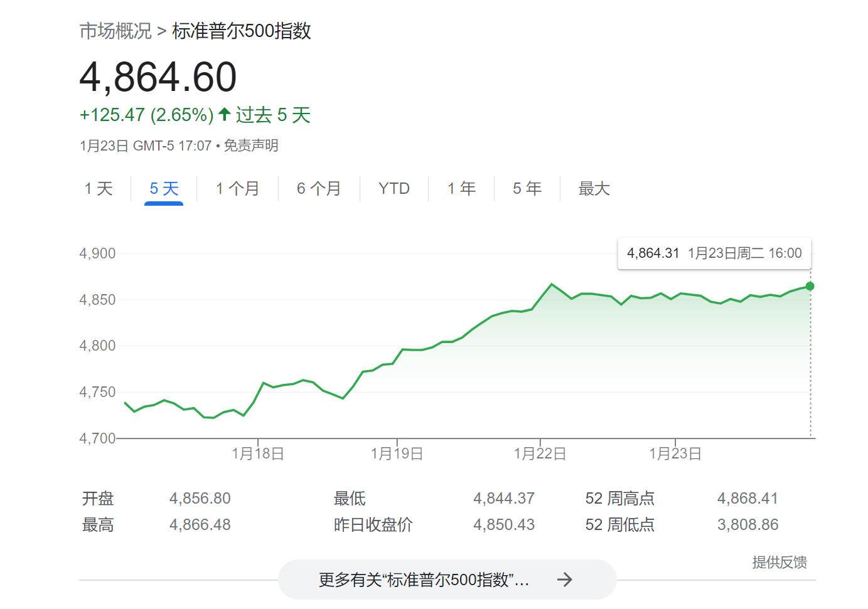Open the 免责声明 disclaimer link
The image size is (868, 609).
pos(251,146)
